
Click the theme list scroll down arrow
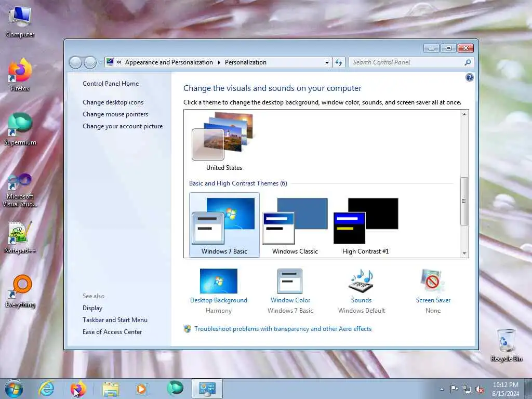pos(464,254)
